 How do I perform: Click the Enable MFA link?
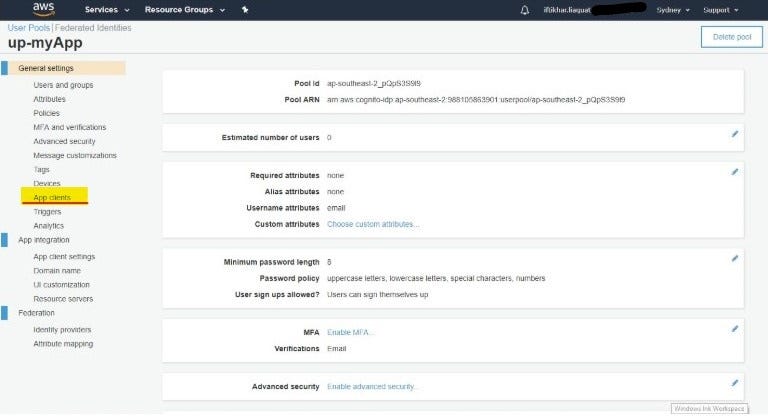[x=350, y=332]
